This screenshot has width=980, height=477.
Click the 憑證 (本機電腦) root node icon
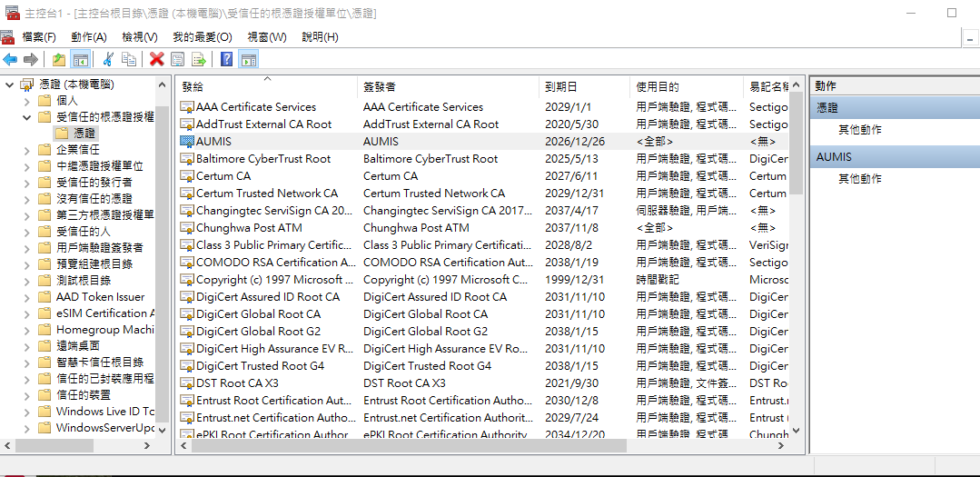click(x=27, y=84)
